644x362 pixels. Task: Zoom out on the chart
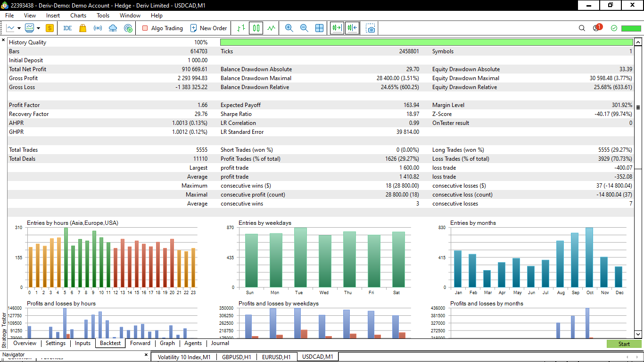(304, 28)
